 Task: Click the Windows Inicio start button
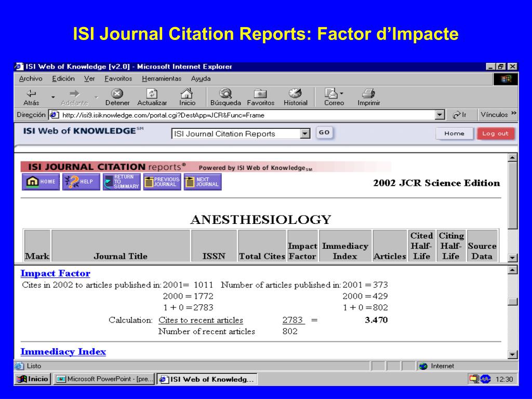coord(33,379)
